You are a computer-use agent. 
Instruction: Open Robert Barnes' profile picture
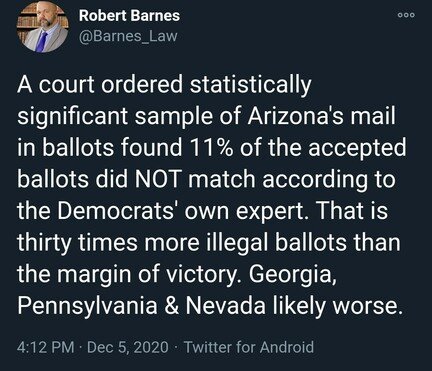coord(42,27)
